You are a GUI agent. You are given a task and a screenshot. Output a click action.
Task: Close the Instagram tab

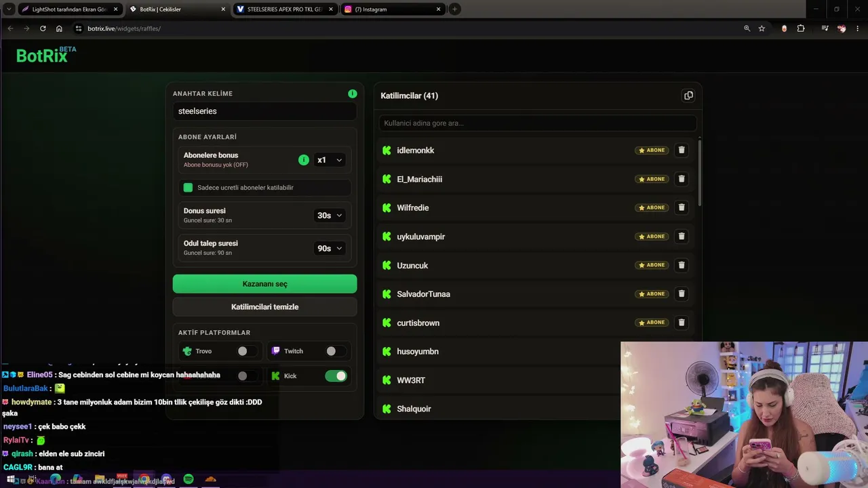[439, 9]
